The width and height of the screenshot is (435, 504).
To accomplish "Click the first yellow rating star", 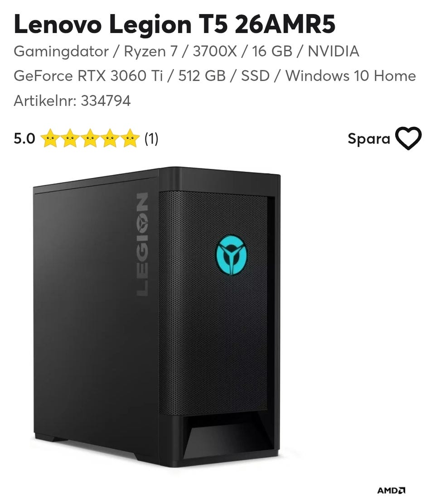I will coord(50,138).
